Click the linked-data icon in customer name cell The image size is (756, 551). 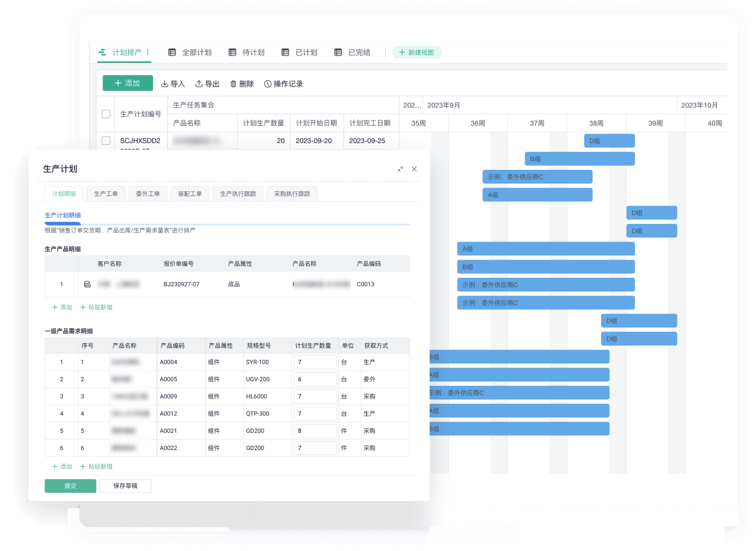88,284
